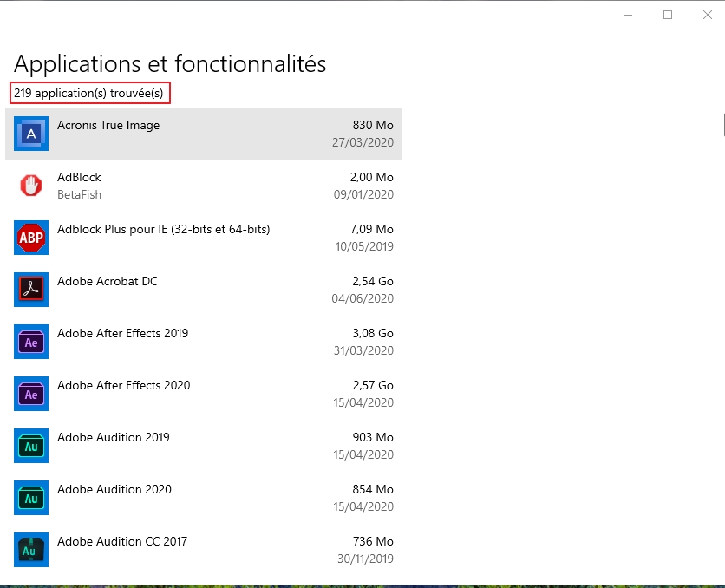Select the Adobe Acrobat DC name

[x=108, y=281]
